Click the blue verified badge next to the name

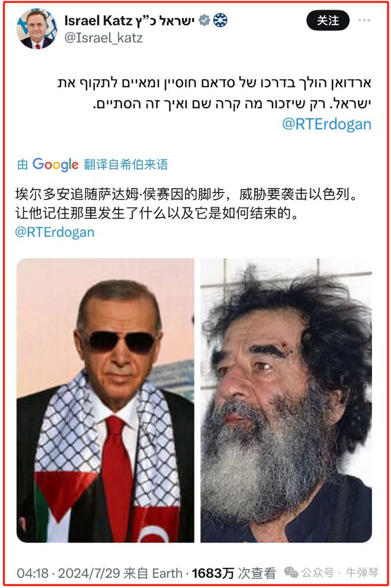pos(204,20)
